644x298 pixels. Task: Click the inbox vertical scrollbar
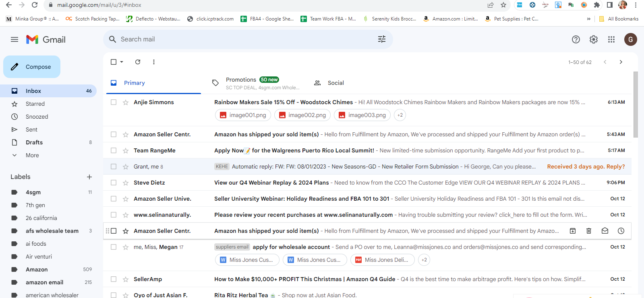(x=636, y=105)
